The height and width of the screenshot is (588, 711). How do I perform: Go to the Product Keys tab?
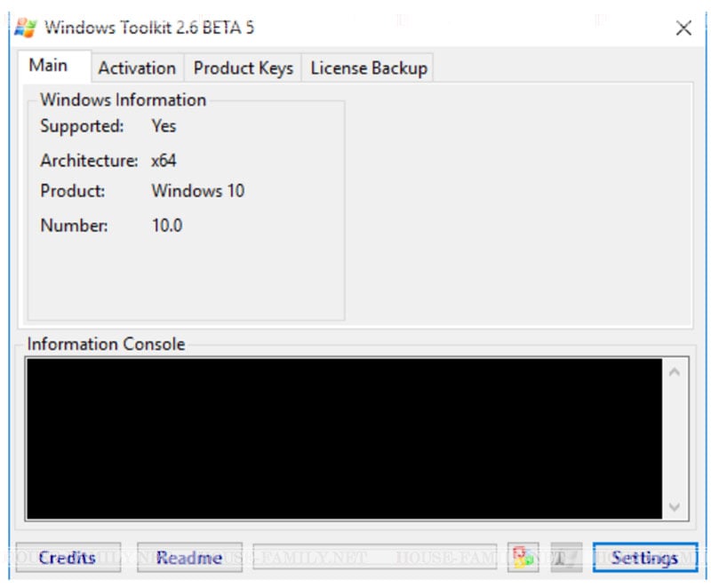click(x=243, y=68)
